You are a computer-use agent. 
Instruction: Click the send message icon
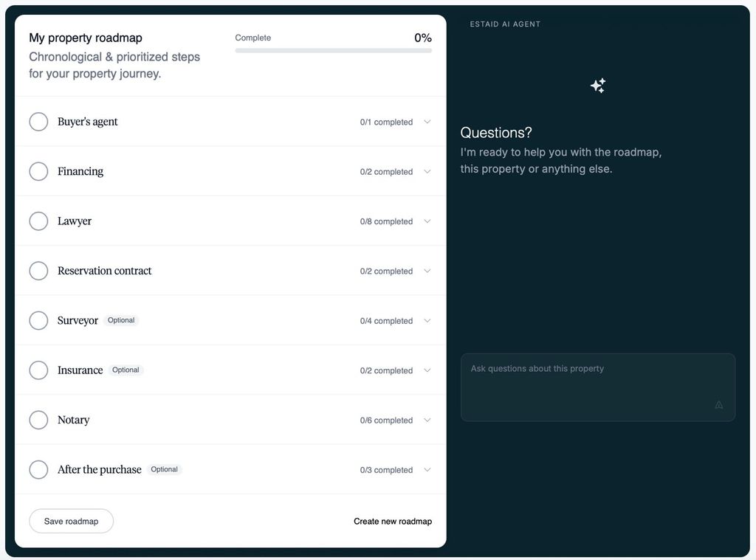[x=718, y=404]
